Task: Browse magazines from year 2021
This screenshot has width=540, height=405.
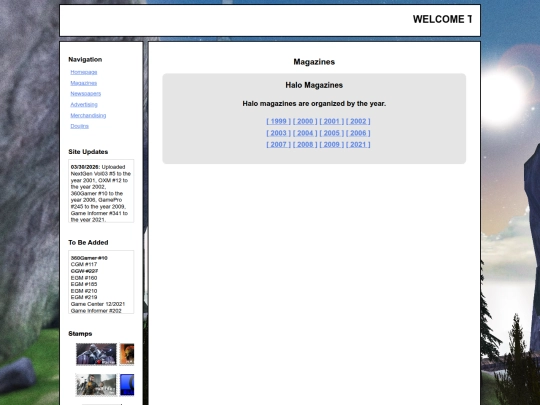Action: click(358, 145)
